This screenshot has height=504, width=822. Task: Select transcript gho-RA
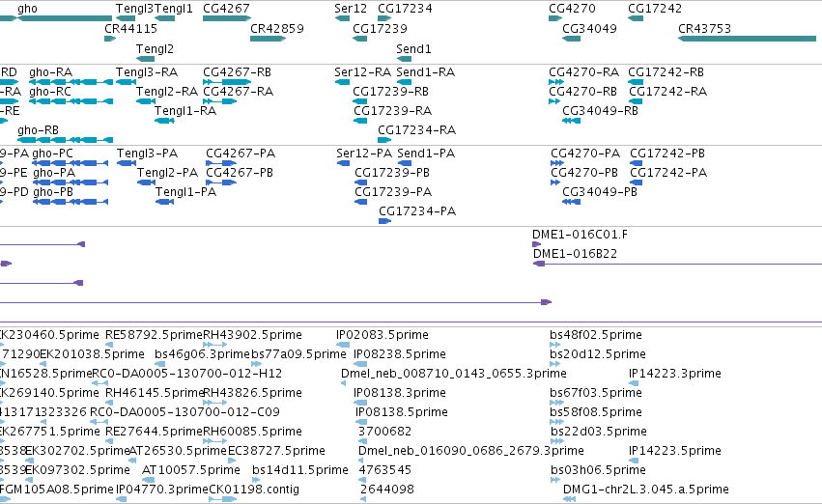[51, 71]
